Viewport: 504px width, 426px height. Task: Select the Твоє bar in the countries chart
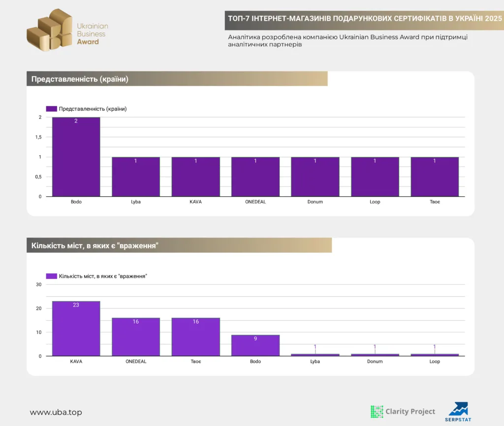[435, 177]
